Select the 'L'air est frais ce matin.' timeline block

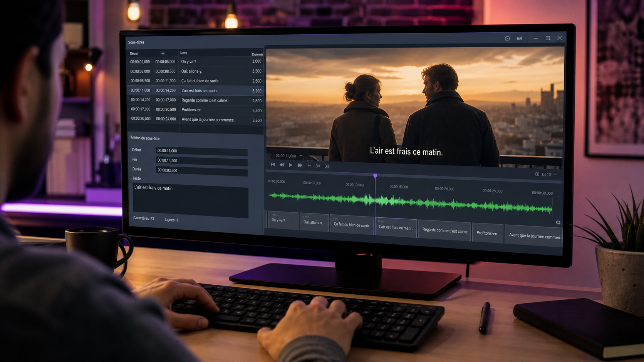point(396,227)
